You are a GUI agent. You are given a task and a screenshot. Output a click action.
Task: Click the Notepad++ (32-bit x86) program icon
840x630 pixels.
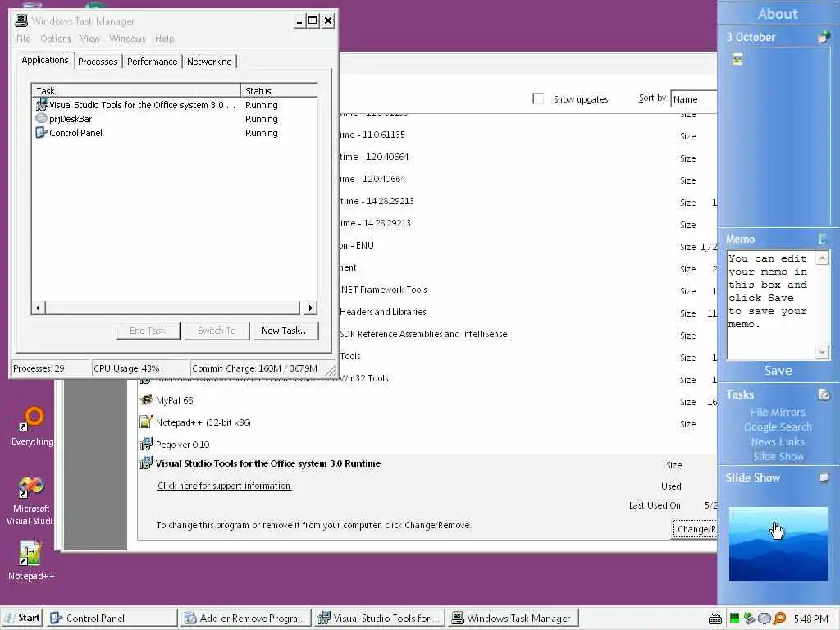pyautogui.click(x=146, y=422)
